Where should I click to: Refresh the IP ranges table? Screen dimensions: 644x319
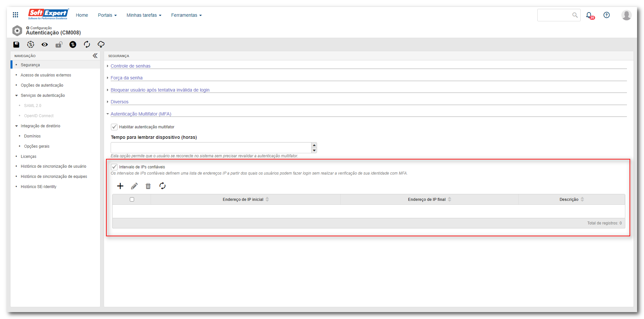(x=162, y=186)
